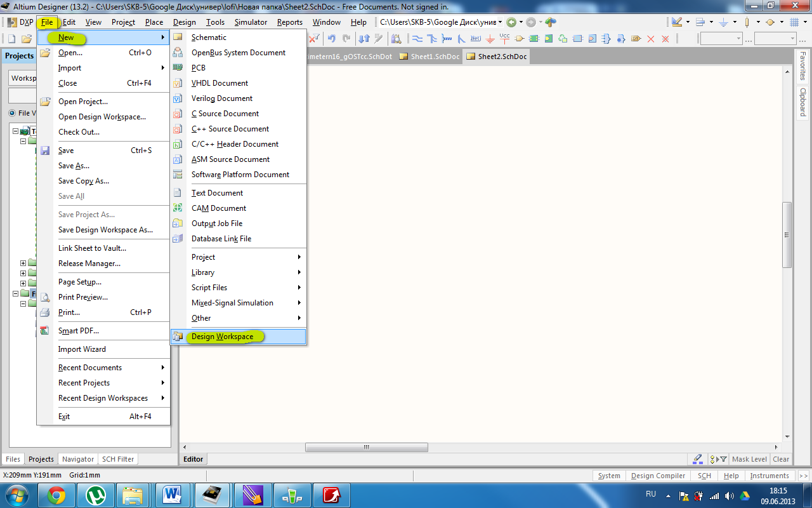Open the Power Sources toolbar icon
Screen dimensions: 812x508
[x=723, y=22]
